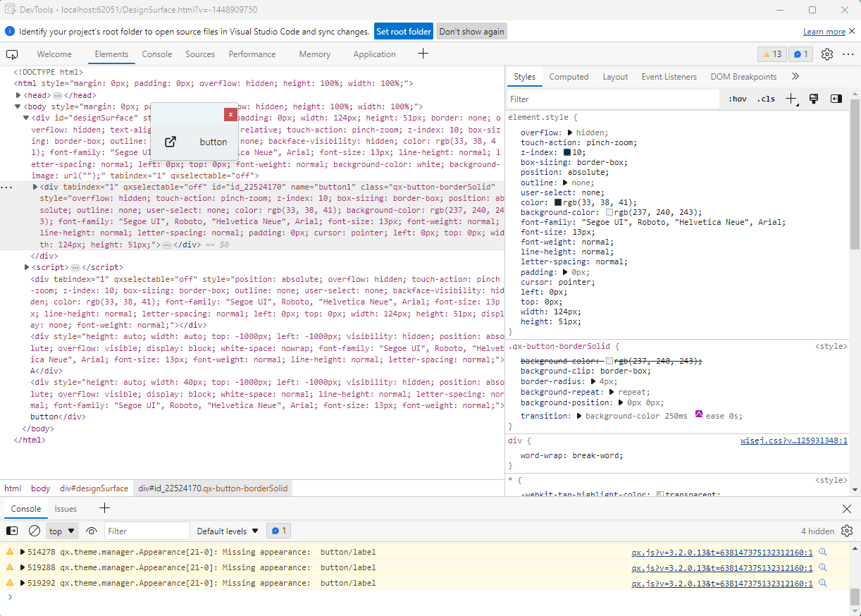Toggle rendering emulations paintbrush icon
Screen dimensions: 861x616
pos(814,99)
